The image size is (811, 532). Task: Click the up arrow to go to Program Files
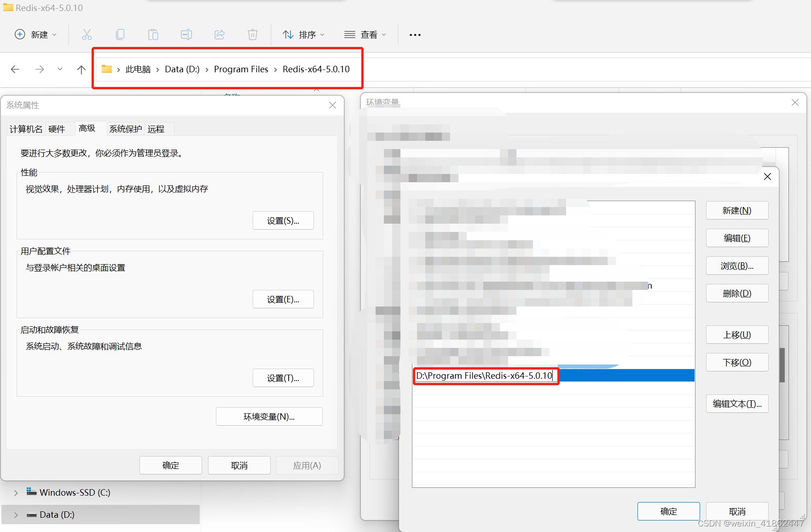(81, 69)
